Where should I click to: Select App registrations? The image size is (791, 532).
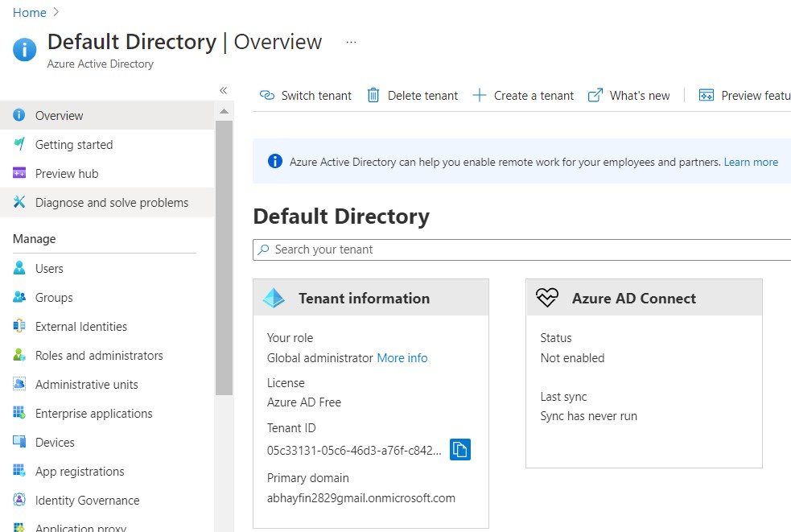[x=107, y=471]
